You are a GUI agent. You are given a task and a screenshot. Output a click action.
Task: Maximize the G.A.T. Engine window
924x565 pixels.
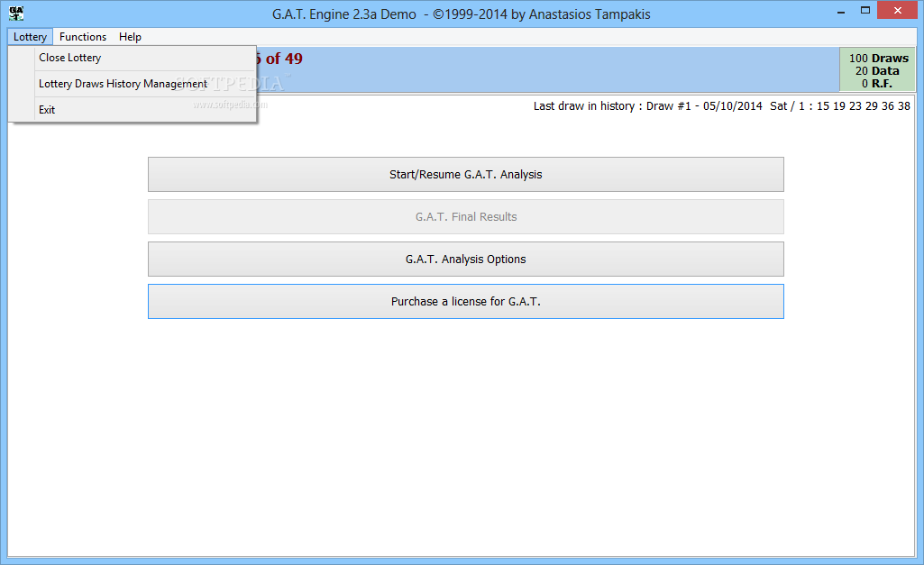(x=865, y=11)
